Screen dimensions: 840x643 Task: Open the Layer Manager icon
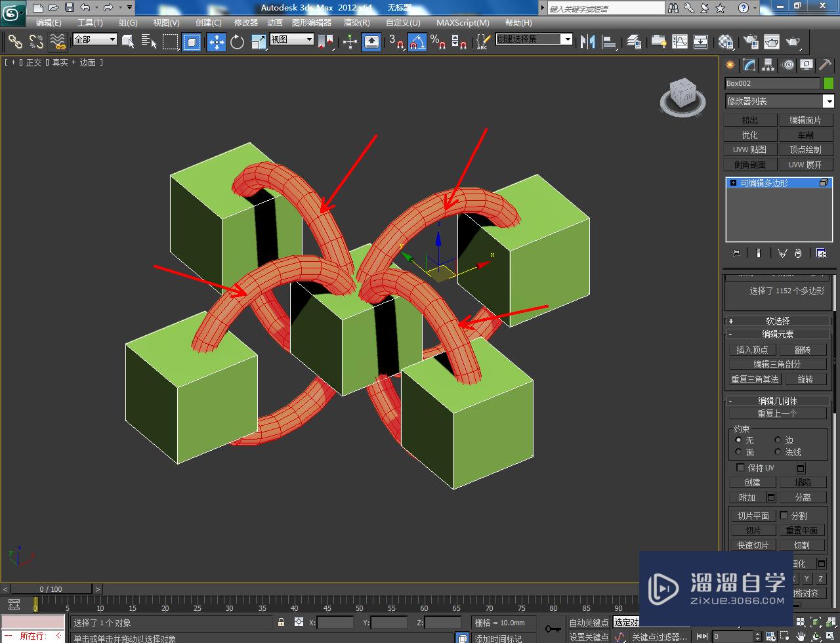tap(634, 42)
